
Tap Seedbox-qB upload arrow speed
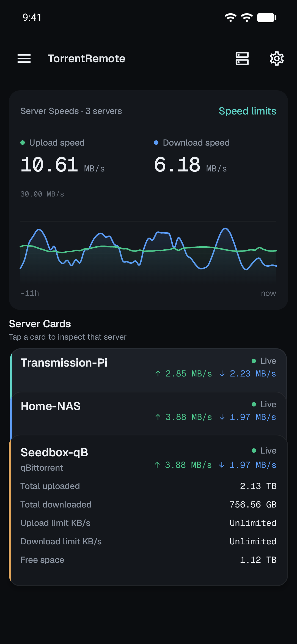[x=183, y=465]
